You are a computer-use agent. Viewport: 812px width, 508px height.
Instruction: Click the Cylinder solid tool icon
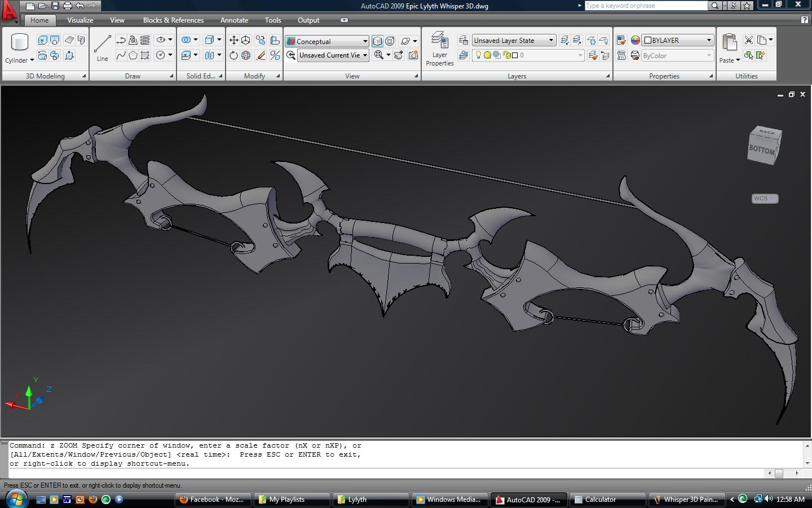pos(20,42)
